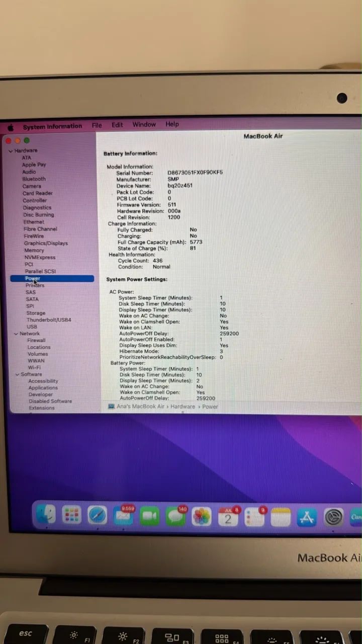Viewport: 362px width, 644px height.
Task: Select Ethernet under Hardware
Action: [34, 222]
